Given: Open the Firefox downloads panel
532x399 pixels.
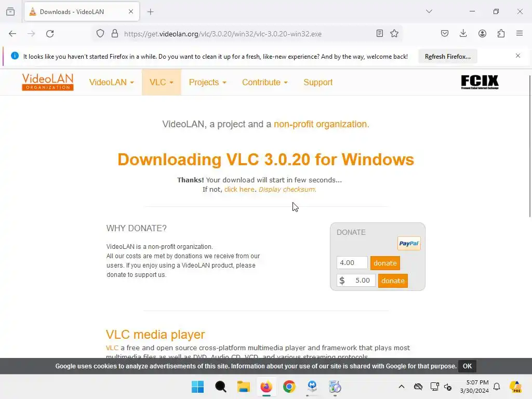Looking at the screenshot, I should click(x=463, y=33).
